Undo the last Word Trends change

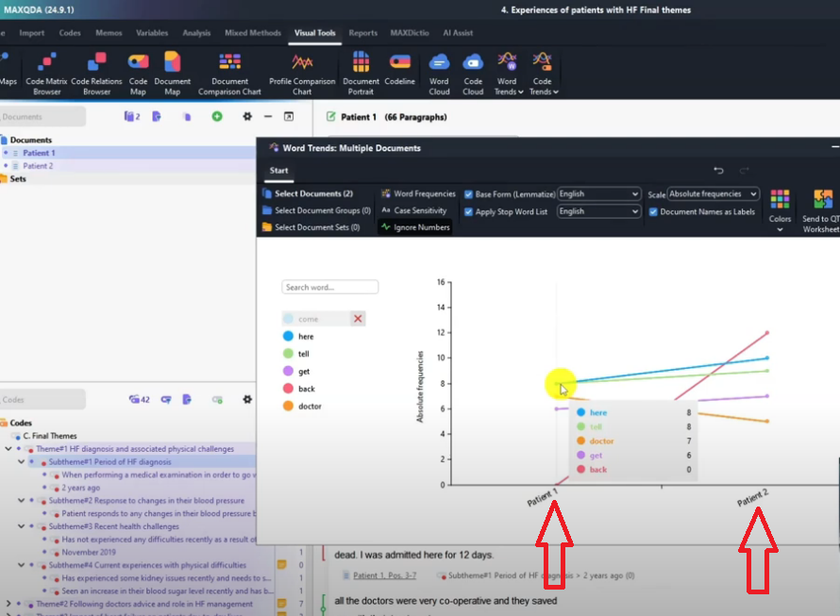718,171
